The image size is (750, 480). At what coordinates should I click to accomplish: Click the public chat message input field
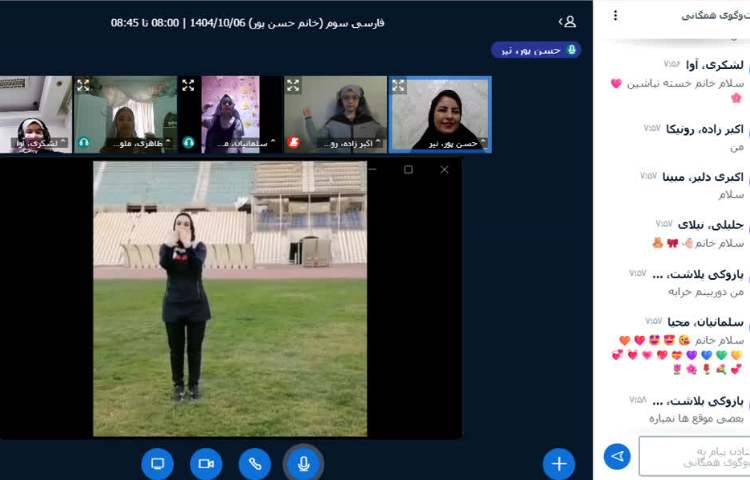pos(692,456)
